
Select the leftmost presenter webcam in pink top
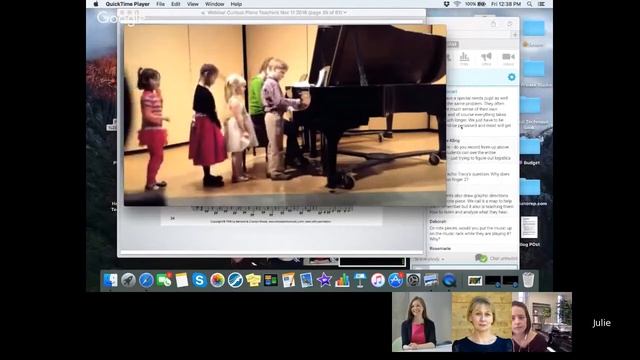(422, 322)
